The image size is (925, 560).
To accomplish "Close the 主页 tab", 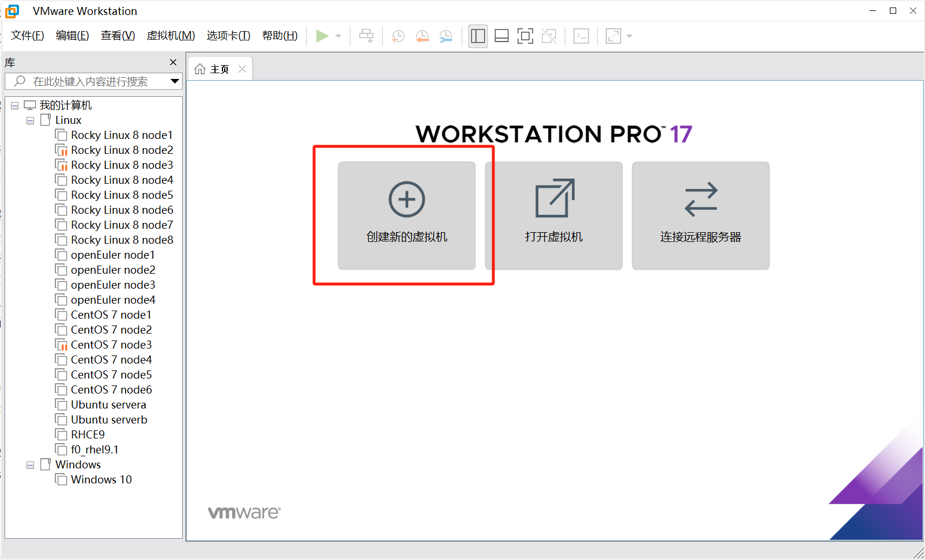I will click(x=243, y=69).
